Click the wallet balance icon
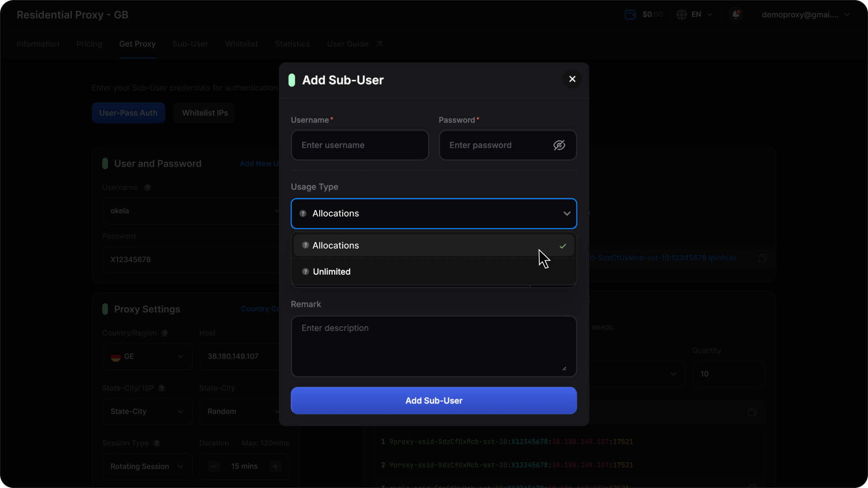Image resolution: width=868 pixels, height=488 pixels. [630, 14]
